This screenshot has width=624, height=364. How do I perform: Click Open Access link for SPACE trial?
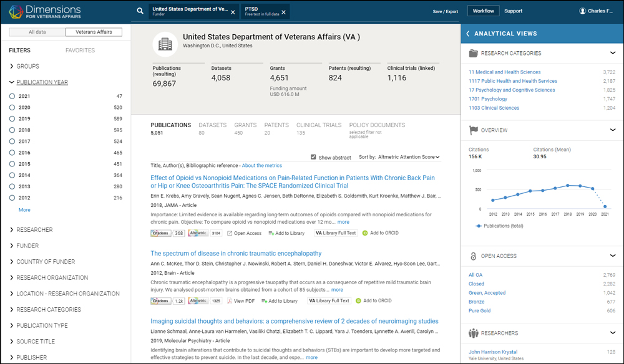pos(245,233)
